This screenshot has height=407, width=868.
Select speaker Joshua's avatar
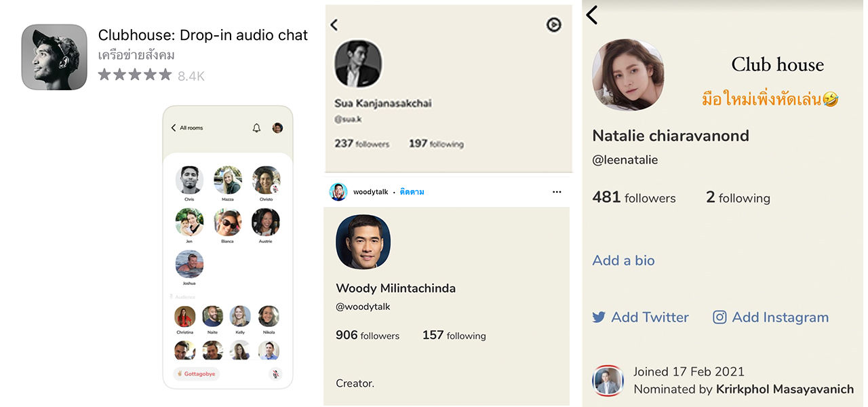click(x=189, y=264)
